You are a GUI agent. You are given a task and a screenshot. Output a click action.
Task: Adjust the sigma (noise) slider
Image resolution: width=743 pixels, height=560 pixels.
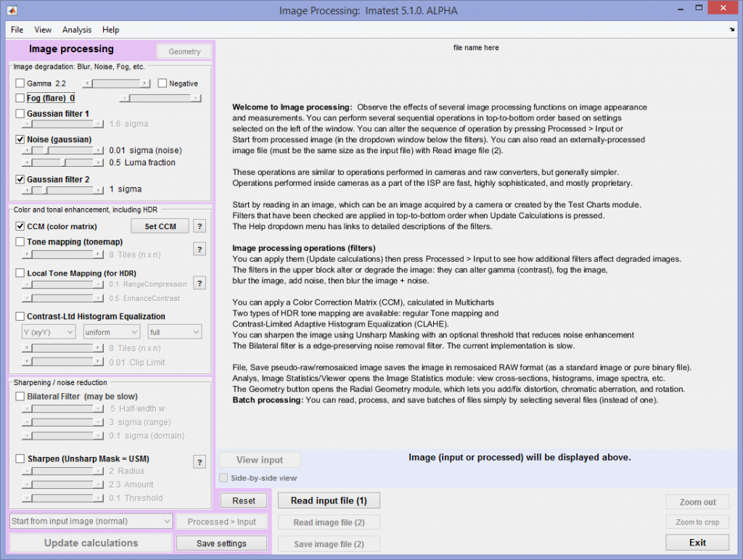pyautogui.click(x=62, y=150)
